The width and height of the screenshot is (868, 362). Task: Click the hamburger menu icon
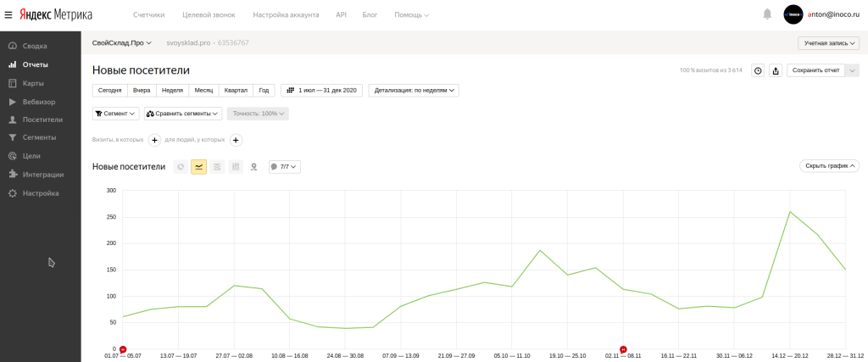8,14
